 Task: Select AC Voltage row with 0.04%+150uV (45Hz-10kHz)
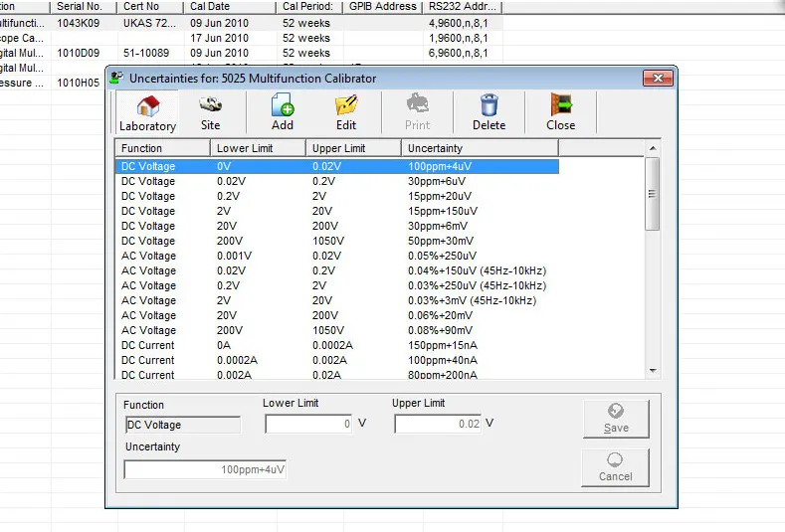(337, 270)
